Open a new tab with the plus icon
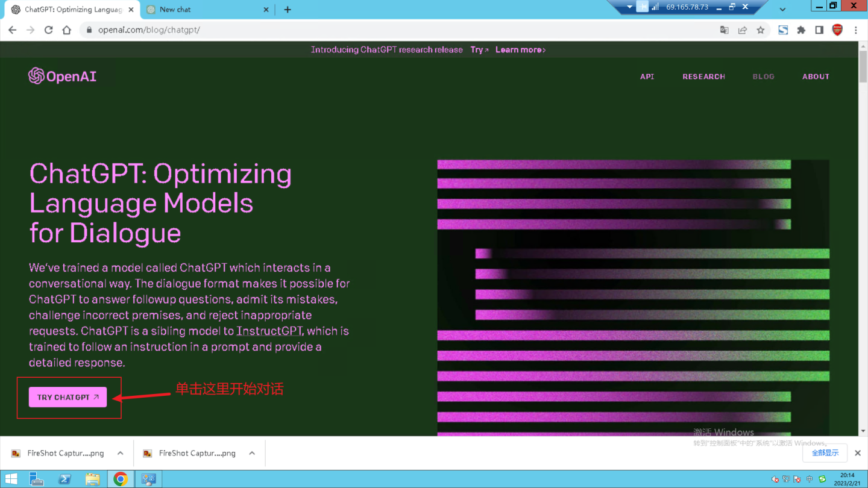This screenshot has height=488, width=868. [x=288, y=10]
